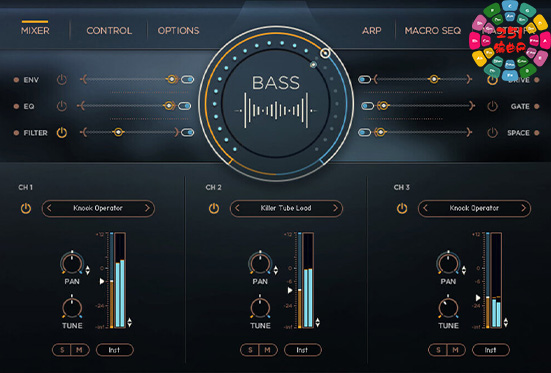This screenshot has height=373, width=551.
Task: Click the CH 2 TUNE knob
Action: tap(260, 307)
